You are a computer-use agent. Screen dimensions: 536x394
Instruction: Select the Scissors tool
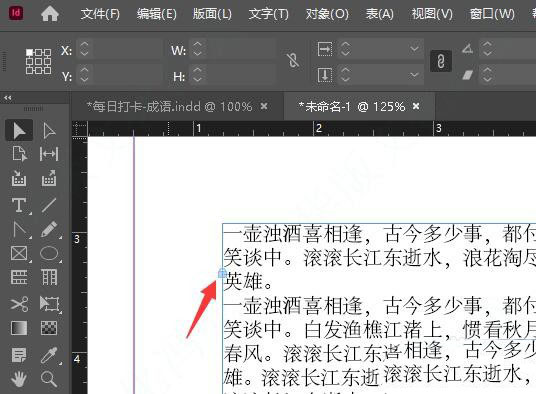(19, 304)
